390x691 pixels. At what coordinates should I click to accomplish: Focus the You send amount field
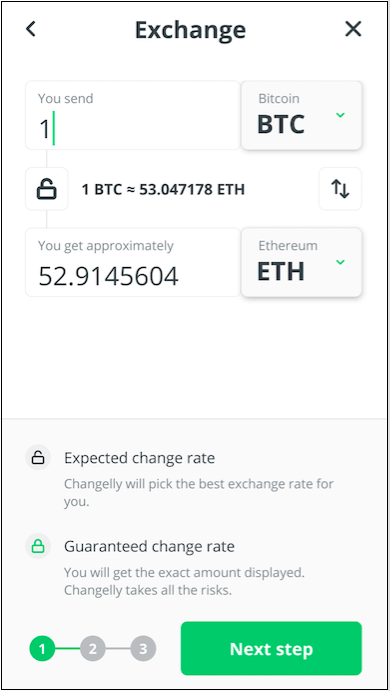tap(133, 115)
